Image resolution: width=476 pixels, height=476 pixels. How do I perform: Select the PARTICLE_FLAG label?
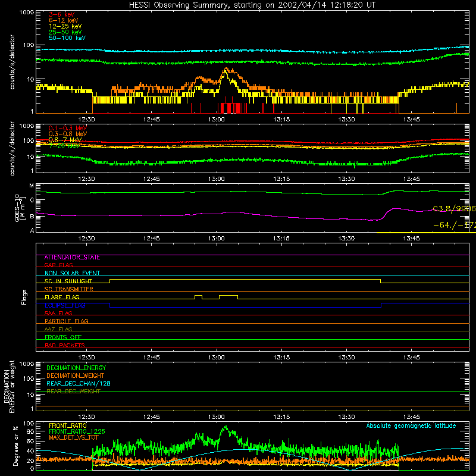click(x=67, y=321)
